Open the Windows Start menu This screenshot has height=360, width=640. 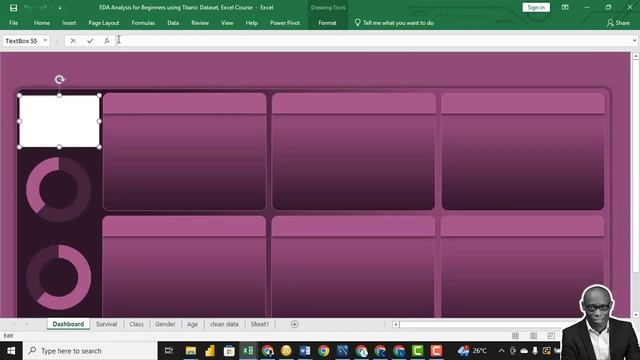click(x=11, y=351)
